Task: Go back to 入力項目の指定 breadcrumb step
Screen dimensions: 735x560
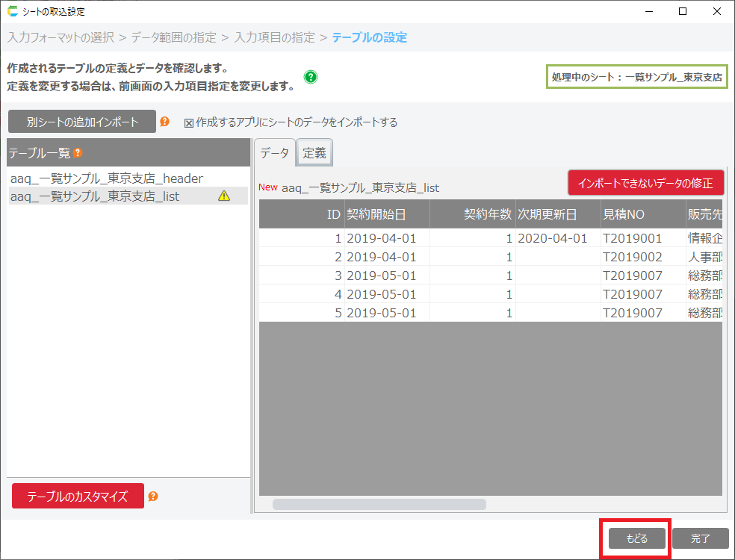Action: pyautogui.click(x=273, y=37)
